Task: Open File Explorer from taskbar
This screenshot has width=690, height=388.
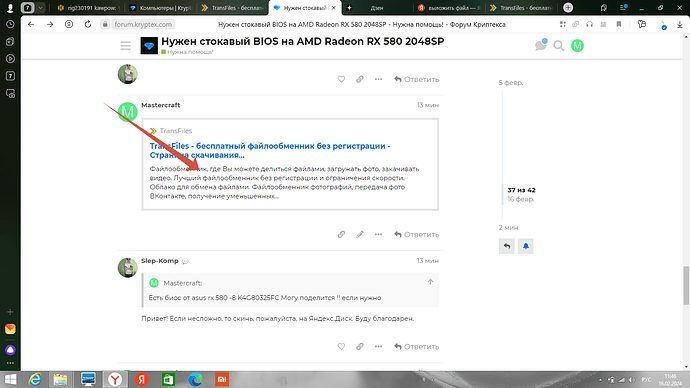Action: click(60, 379)
